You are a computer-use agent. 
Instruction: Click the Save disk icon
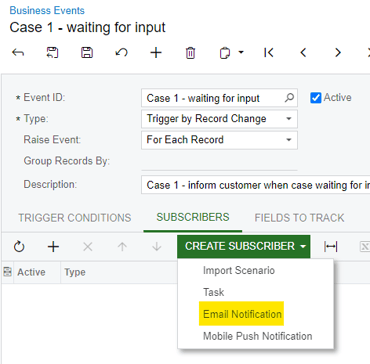[x=87, y=53]
